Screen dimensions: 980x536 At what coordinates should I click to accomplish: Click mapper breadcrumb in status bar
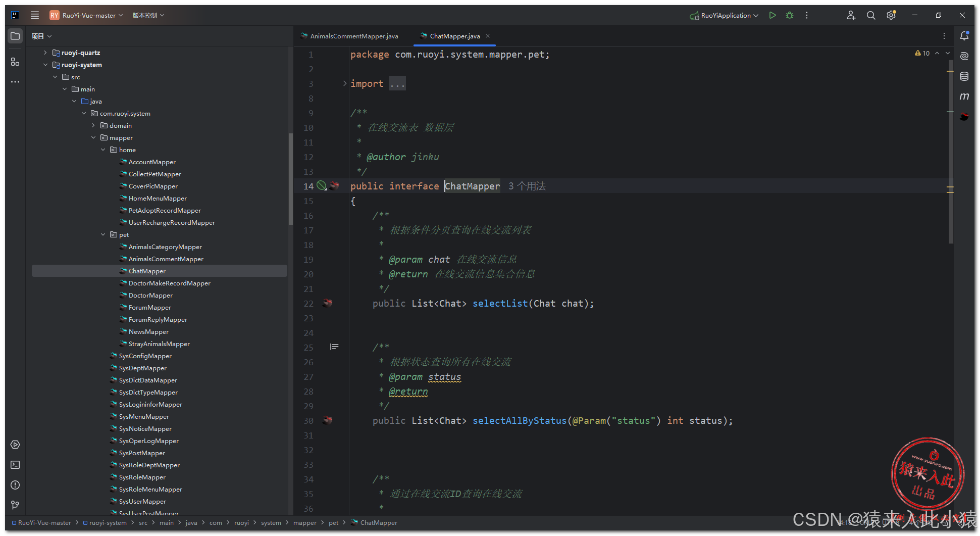coord(305,522)
